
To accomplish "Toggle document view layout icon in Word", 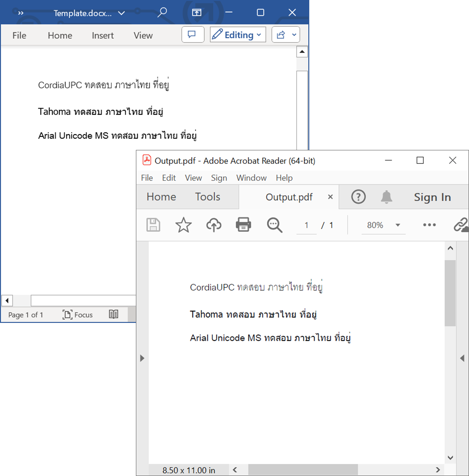I will pyautogui.click(x=113, y=314).
